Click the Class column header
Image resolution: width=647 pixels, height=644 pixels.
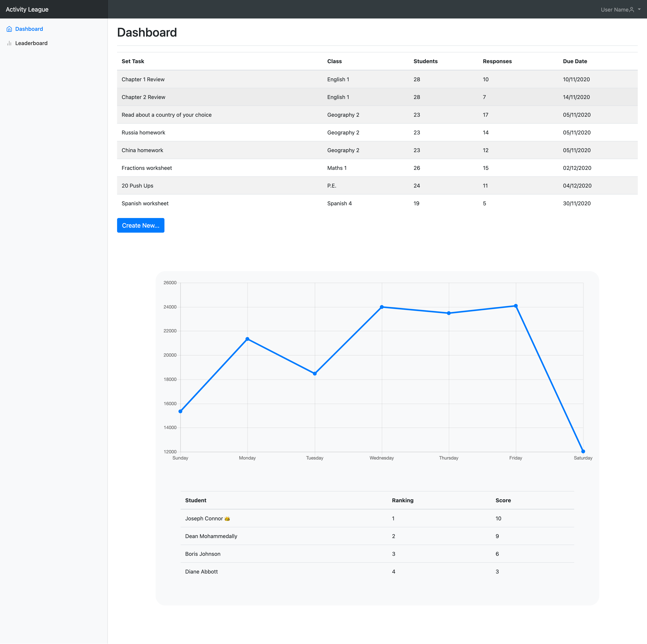coord(334,61)
